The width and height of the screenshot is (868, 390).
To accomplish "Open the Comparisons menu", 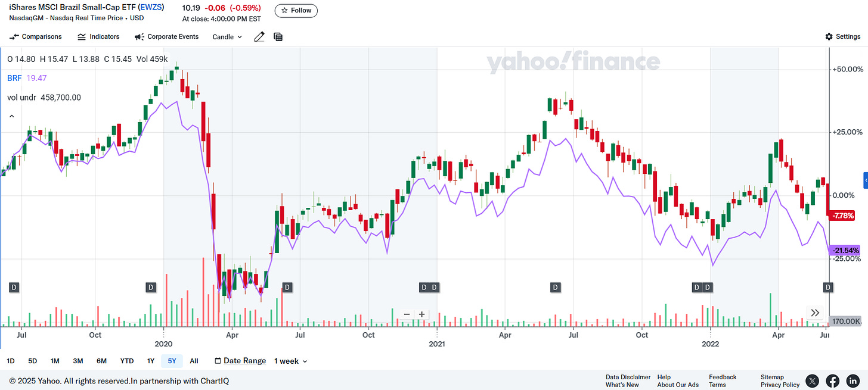I will tap(35, 37).
